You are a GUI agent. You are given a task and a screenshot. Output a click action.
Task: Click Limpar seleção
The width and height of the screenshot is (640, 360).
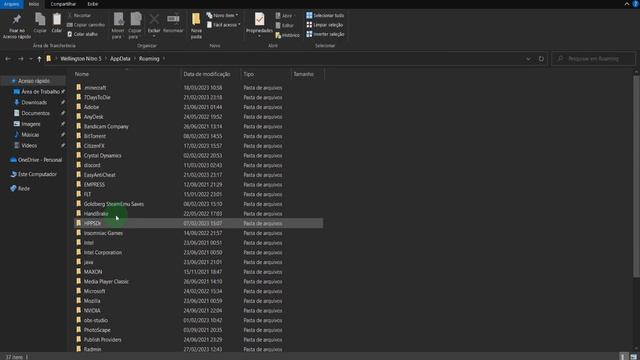coord(324,25)
